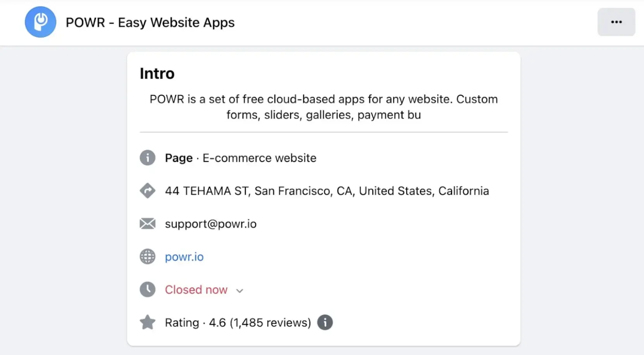Viewport: 644px width, 355px height.
Task: Click the star rating icon
Action: coord(148,322)
